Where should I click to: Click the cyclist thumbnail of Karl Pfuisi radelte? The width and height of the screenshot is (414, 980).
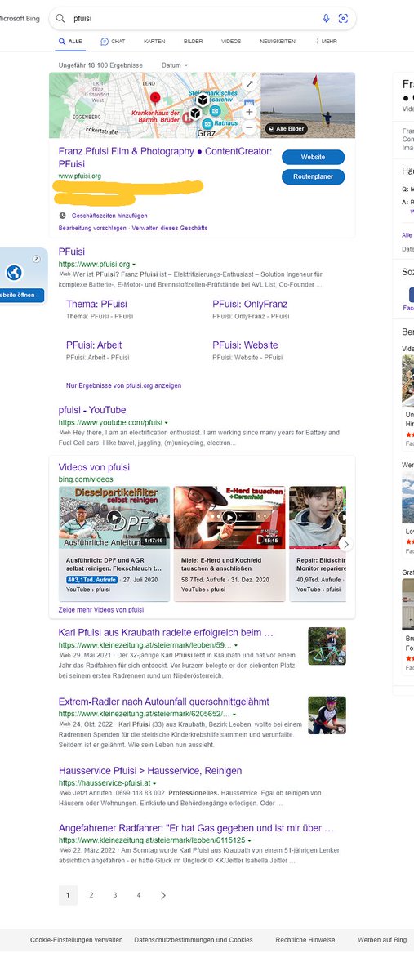pos(327,646)
